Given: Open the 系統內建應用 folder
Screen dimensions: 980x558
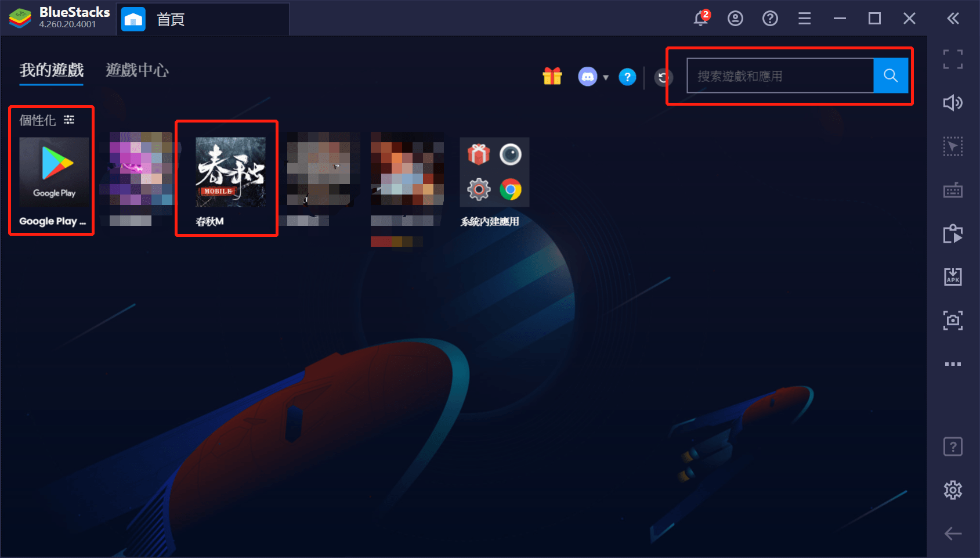Looking at the screenshot, I should click(x=494, y=172).
